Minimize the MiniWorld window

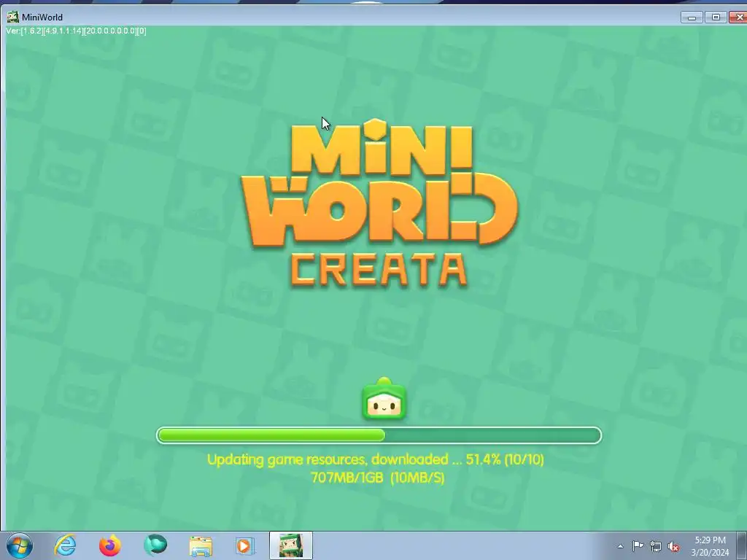[692, 17]
